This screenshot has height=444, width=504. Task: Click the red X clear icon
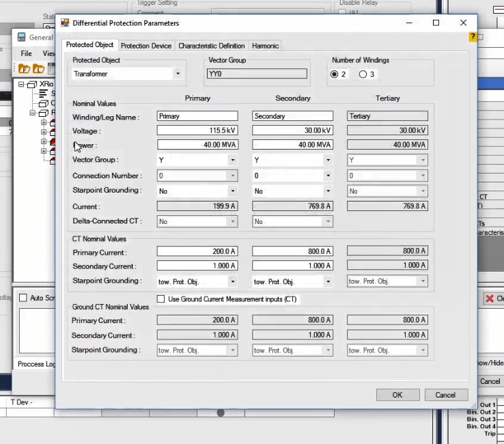click(x=490, y=299)
